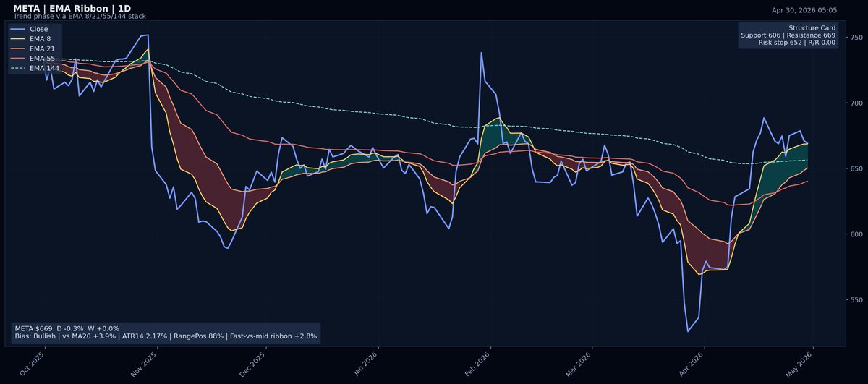Click the 'Risk stop 652 | R/R 0.00' line
The height and width of the screenshot is (384, 868).
tap(797, 43)
